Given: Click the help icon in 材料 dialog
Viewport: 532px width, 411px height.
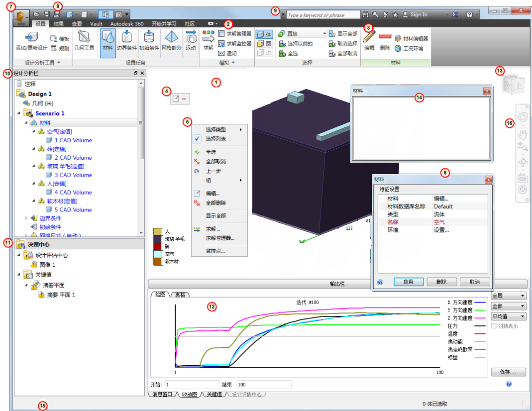Looking at the screenshot, I should click(x=380, y=282).
